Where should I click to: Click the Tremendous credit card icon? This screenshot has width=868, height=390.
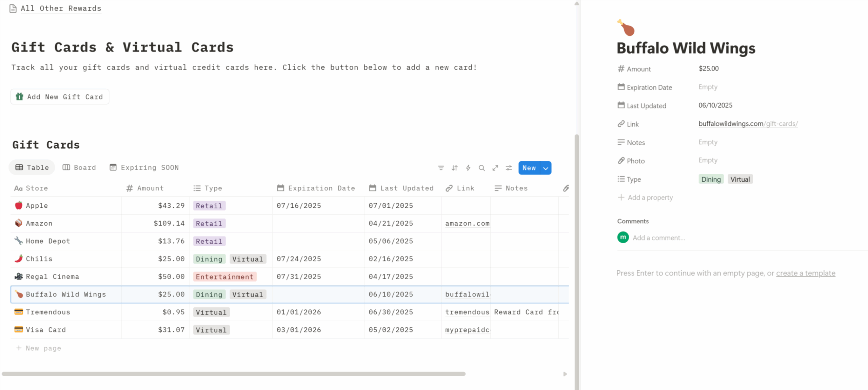19,312
